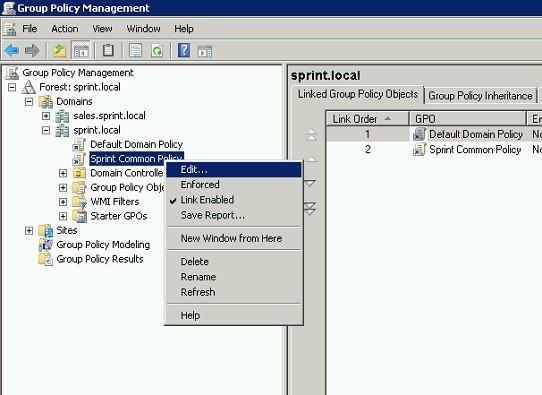
Task: Collapse the Domains node
Action: (29, 102)
